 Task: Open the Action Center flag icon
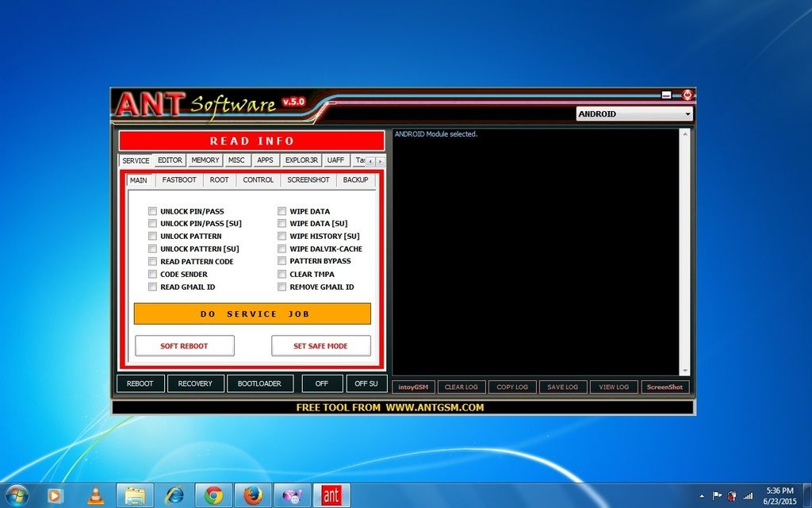pos(717,496)
